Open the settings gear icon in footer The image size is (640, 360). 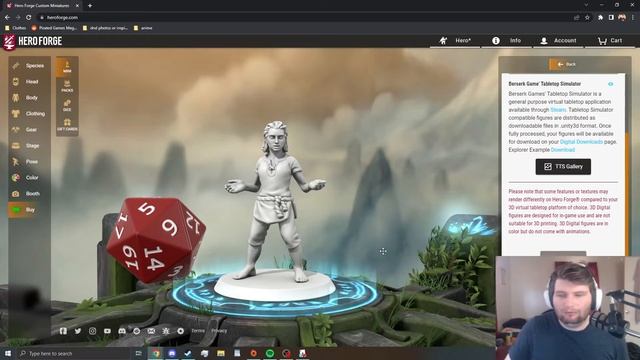pos(180,331)
